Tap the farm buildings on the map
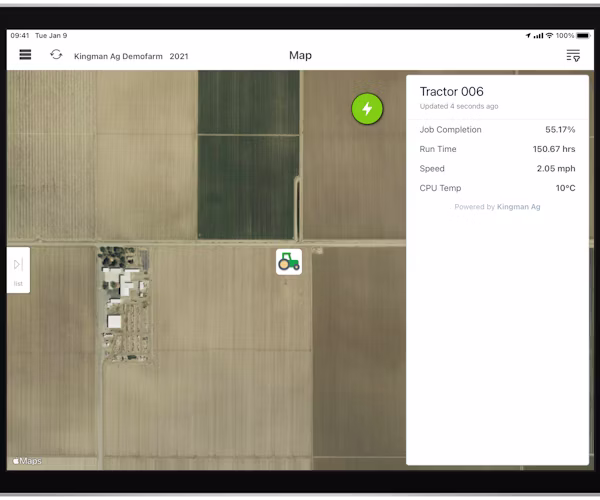This screenshot has width=600, height=500. [124, 304]
